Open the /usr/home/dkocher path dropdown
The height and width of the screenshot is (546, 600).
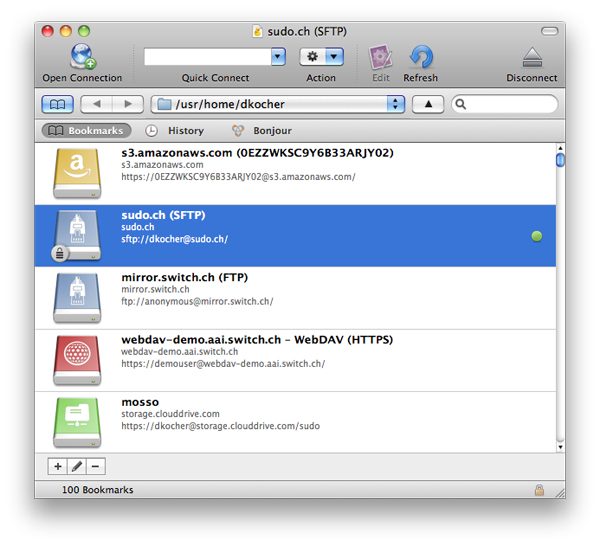pyautogui.click(x=278, y=104)
